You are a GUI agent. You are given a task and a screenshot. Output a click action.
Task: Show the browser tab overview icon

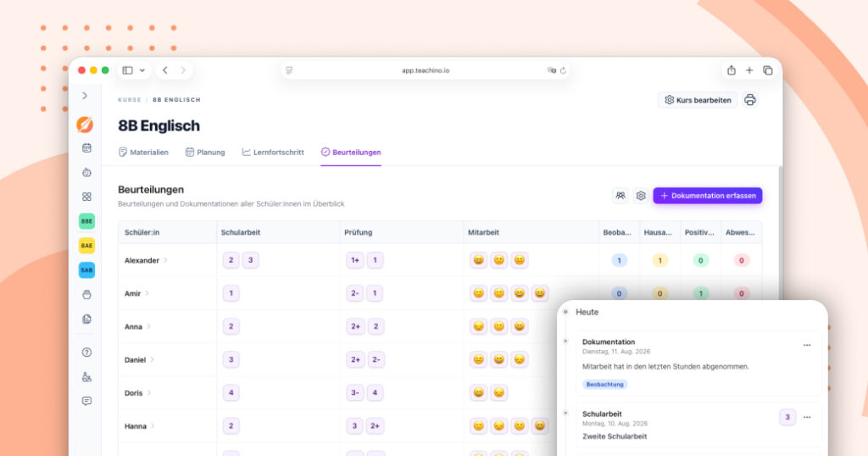point(768,70)
